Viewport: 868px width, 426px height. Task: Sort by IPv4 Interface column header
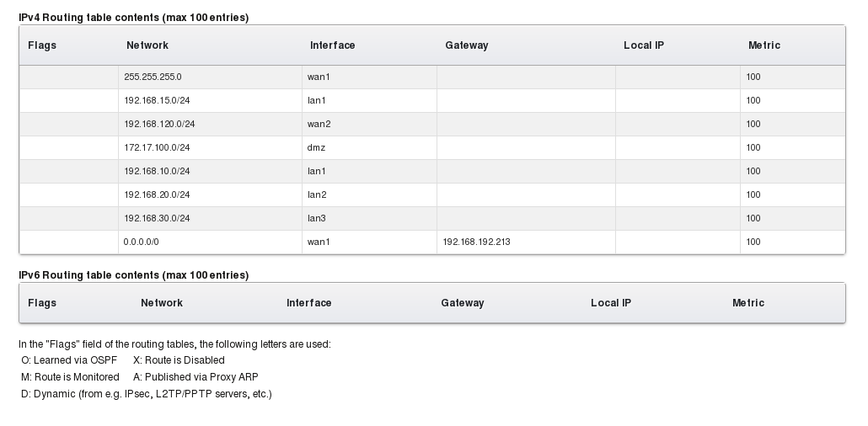pyautogui.click(x=332, y=45)
